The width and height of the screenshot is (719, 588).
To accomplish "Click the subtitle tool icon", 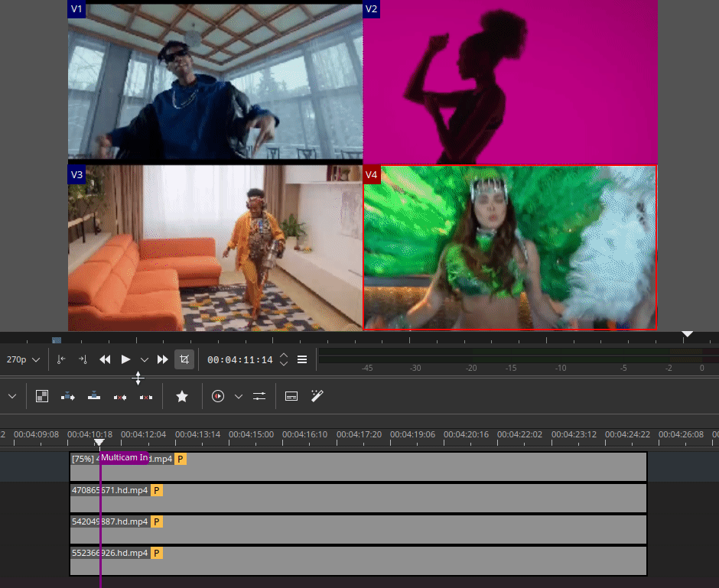I will point(291,396).
